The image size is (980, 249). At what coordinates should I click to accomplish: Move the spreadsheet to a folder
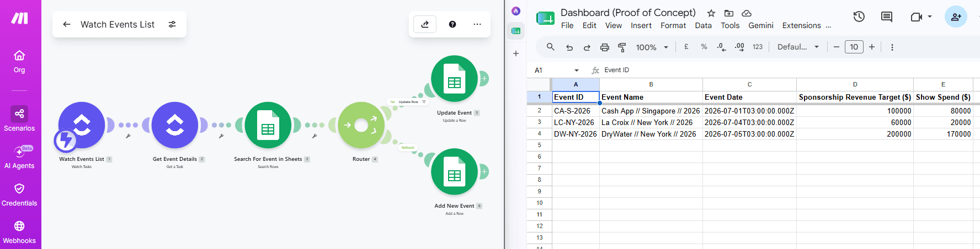(x=729, y=13)
